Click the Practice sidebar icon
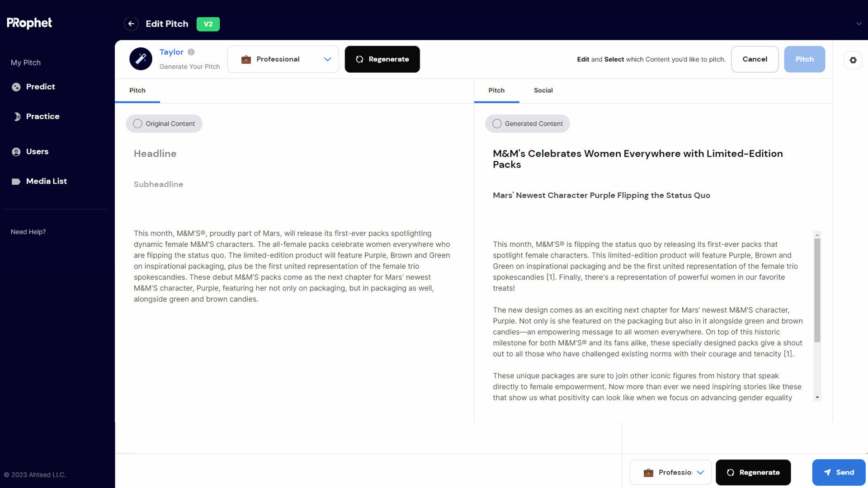The height and width of the screenshot is (488, 868). [x=17, y=117]
